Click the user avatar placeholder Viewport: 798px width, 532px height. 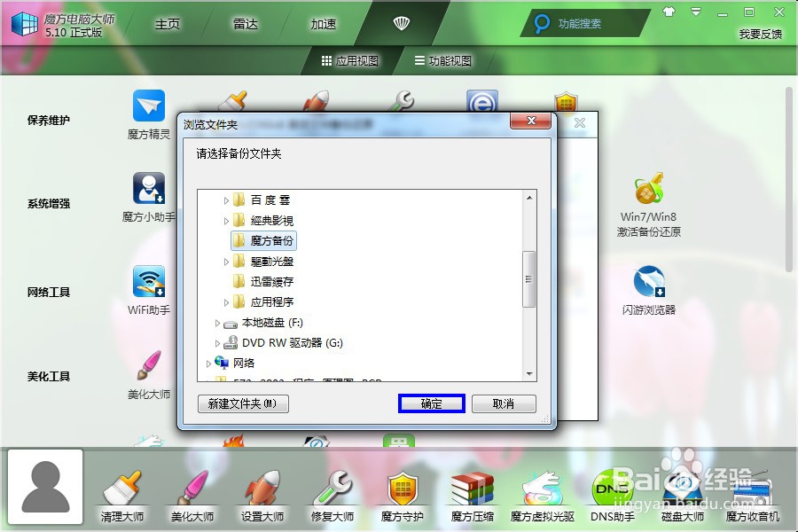(45, 487)
